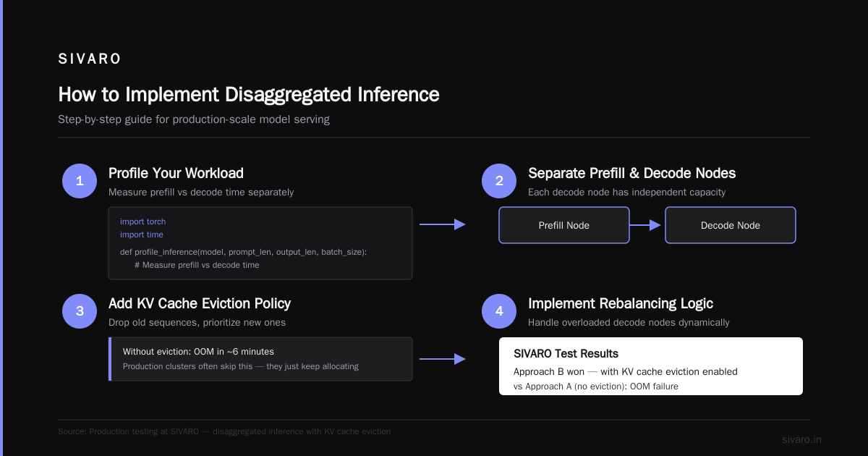Click the Prefill Node box
This screenshot has width=868, height=456.
564,225
